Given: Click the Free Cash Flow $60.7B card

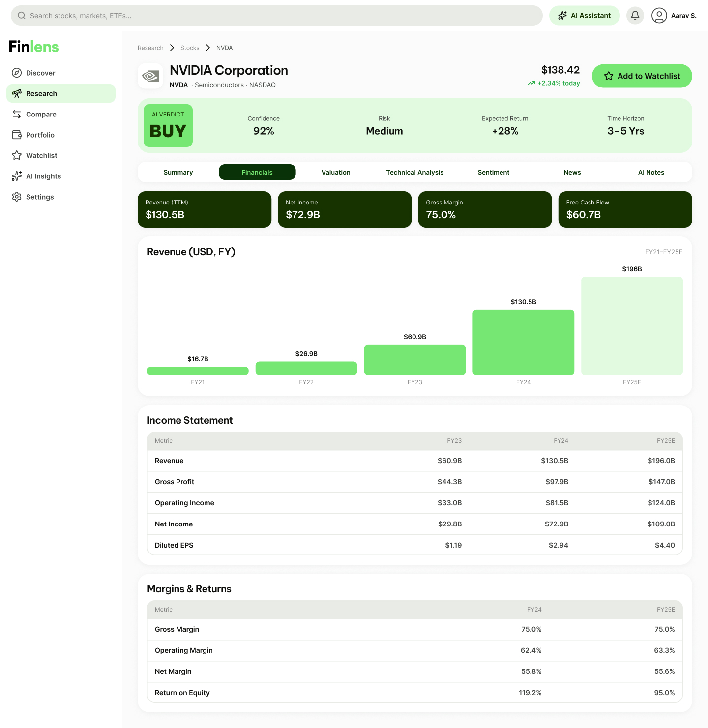Looking at the screenshot, I should (625, 209).
